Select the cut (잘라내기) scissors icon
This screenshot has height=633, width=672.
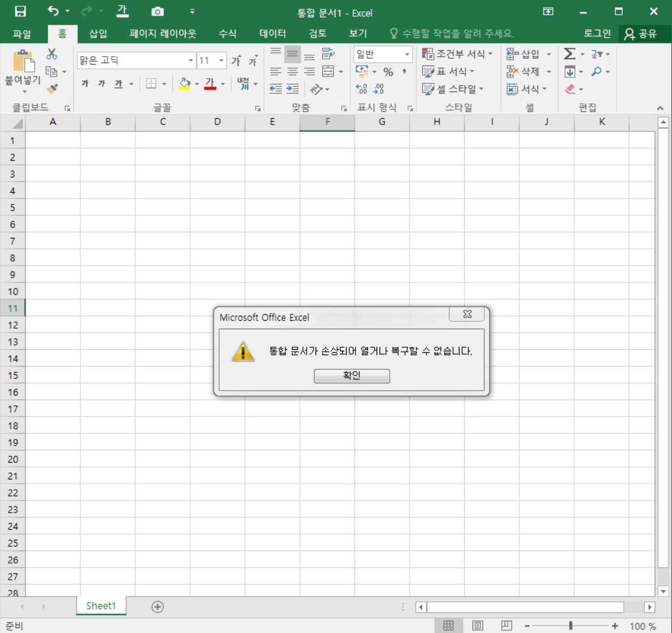[x=51, y=54]
